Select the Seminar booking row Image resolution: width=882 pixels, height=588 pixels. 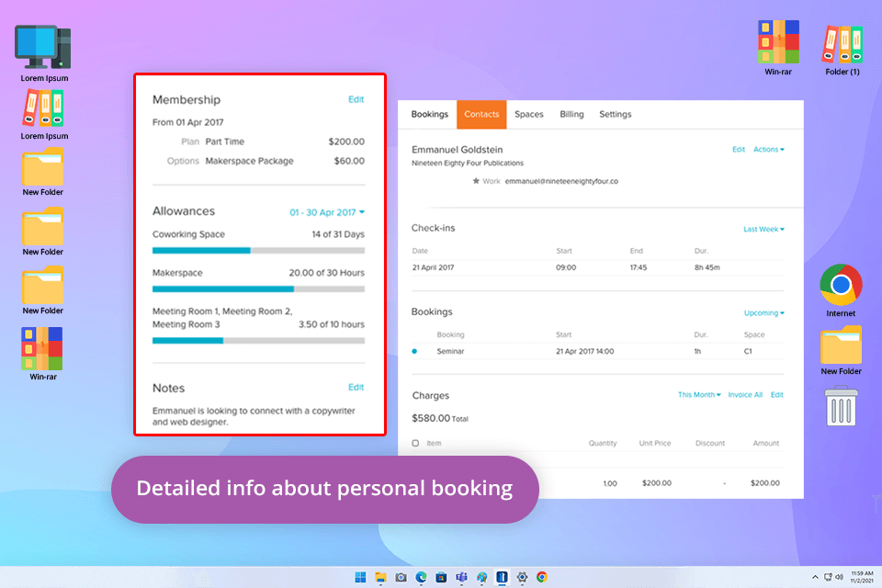pos(597,351)
